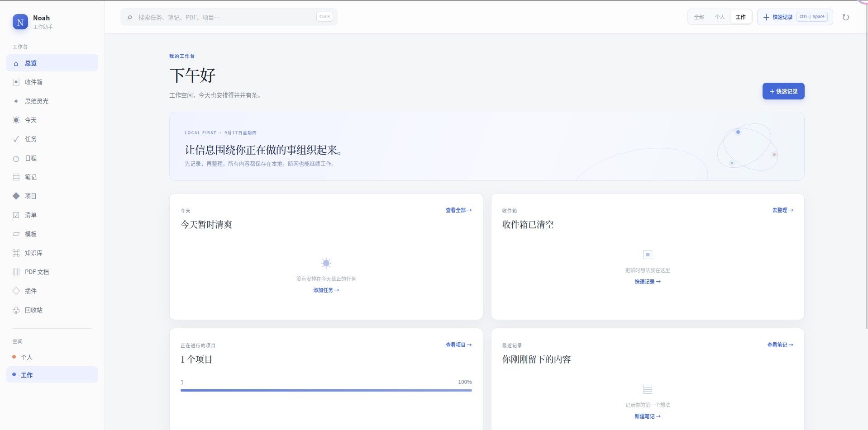Select the 任务 checkmark icon
Screen dimensions: 868x430
coord(16,139)
